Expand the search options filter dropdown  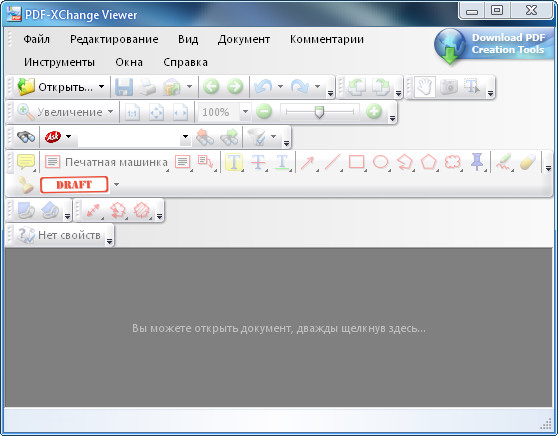[x=273, y=137]
